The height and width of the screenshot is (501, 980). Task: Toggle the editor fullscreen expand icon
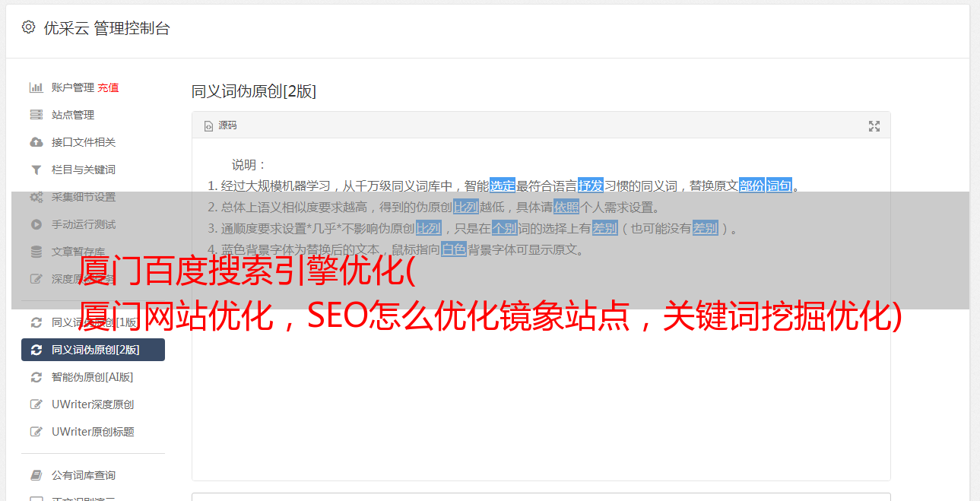[x=874, y=126]
